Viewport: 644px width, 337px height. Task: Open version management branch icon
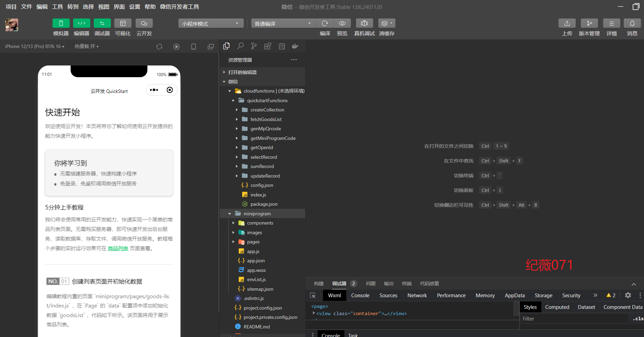tap(589, 23)
